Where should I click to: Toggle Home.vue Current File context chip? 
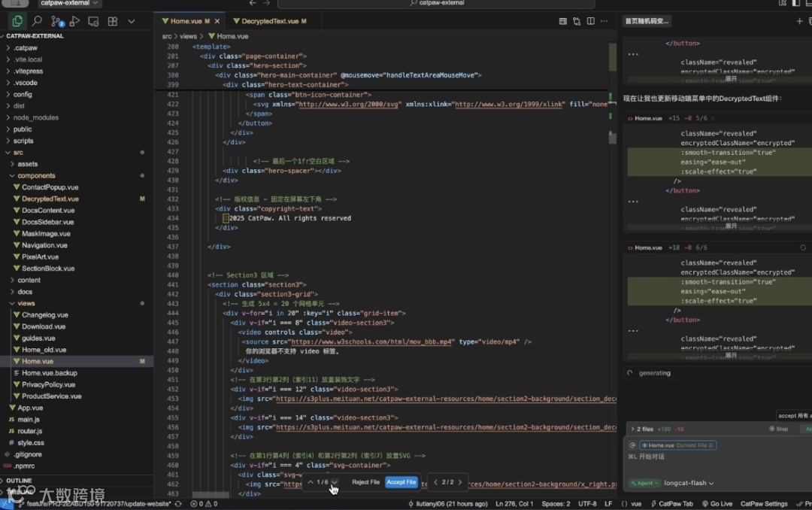[678, 445]
